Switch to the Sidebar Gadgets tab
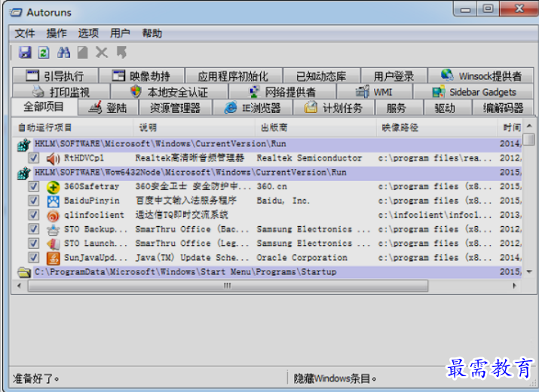Screen dimensions: 539x392 (473, 92)
